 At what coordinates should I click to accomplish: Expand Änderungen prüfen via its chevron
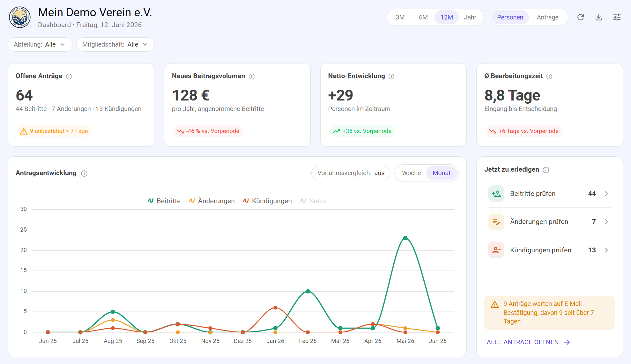(x=606, y=222)
